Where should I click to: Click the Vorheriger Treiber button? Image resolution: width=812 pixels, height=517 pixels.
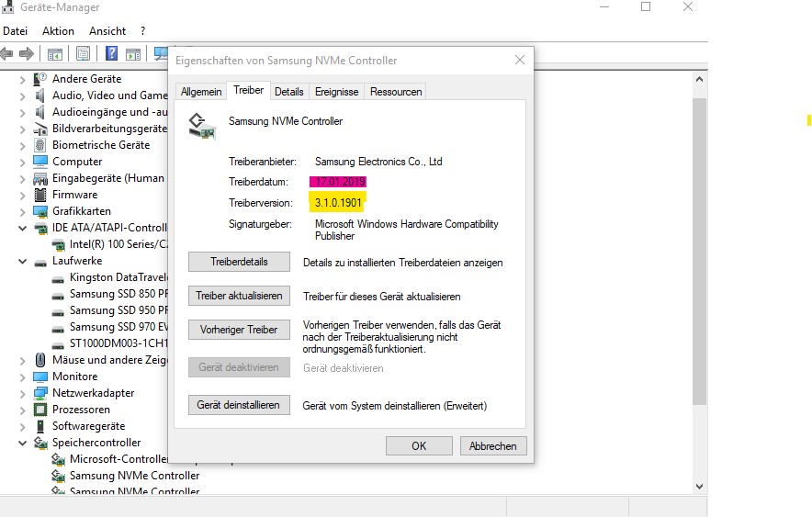pos(239,330)
